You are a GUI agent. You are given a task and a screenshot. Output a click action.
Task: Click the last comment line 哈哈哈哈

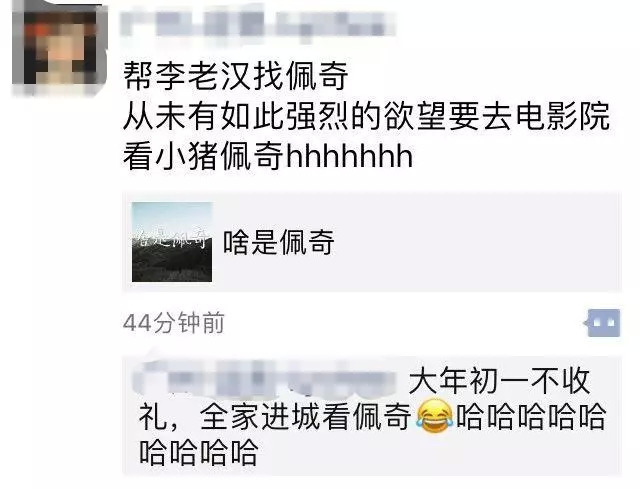pos(199,452)
